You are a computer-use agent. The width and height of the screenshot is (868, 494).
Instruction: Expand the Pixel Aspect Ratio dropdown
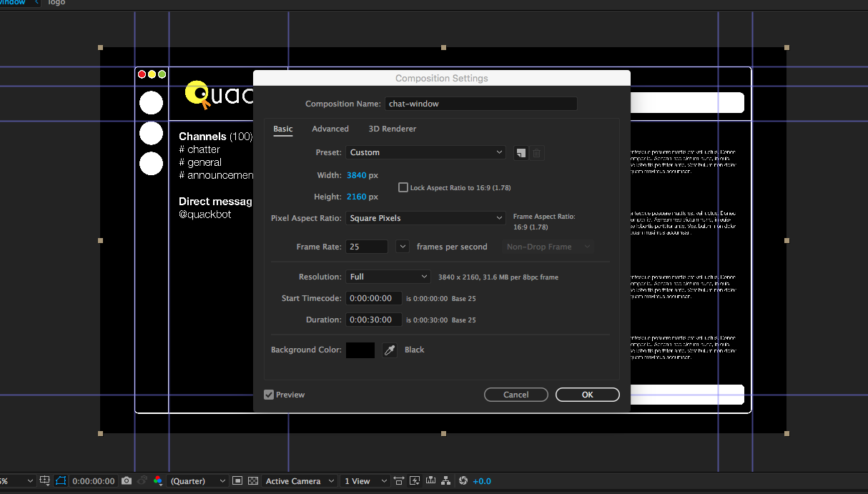(426, 218)
